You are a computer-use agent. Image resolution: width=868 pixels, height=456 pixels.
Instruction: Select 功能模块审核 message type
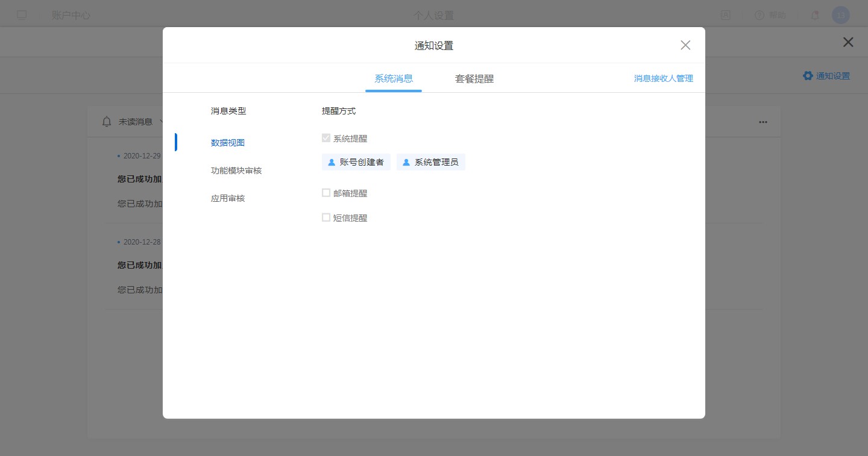click(236, 170)
